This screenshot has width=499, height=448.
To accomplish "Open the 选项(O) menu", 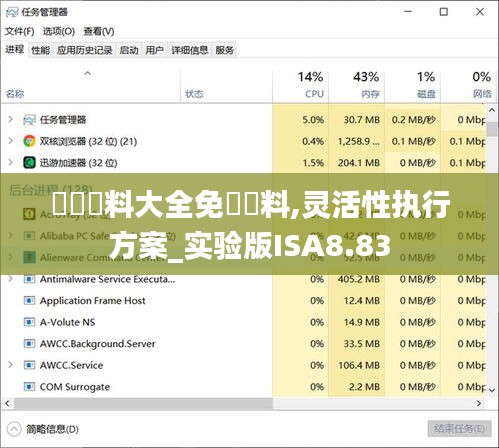I will 59,31.
